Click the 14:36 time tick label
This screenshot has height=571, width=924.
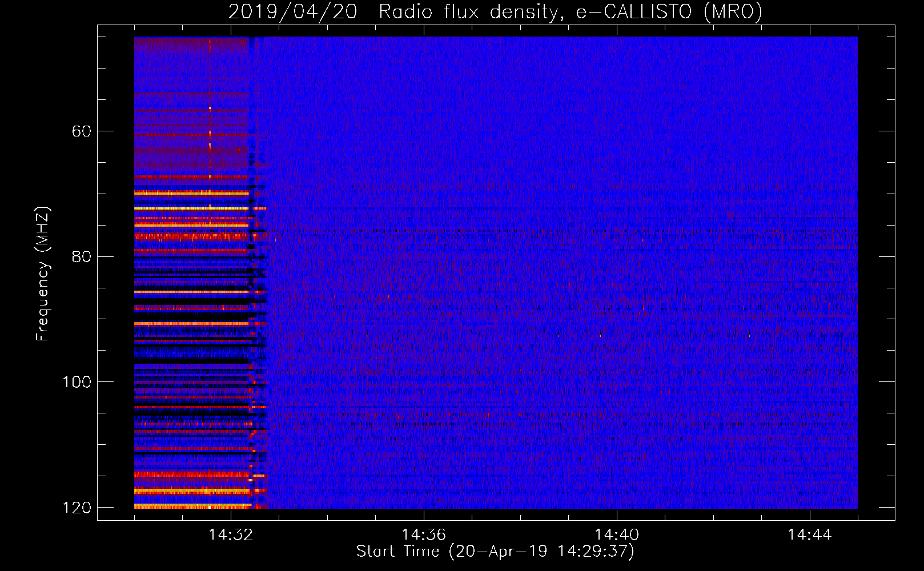pos(424,535)
